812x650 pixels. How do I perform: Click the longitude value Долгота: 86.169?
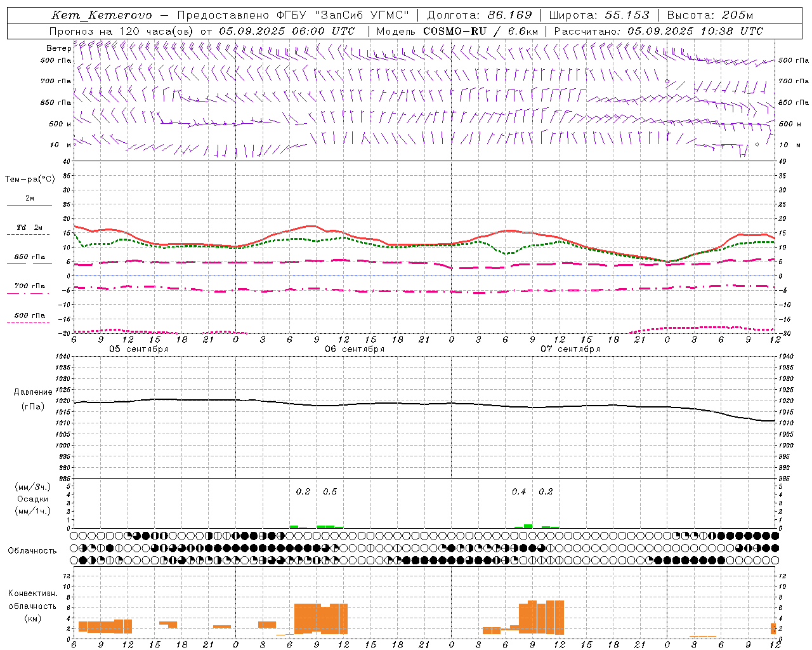480,15
